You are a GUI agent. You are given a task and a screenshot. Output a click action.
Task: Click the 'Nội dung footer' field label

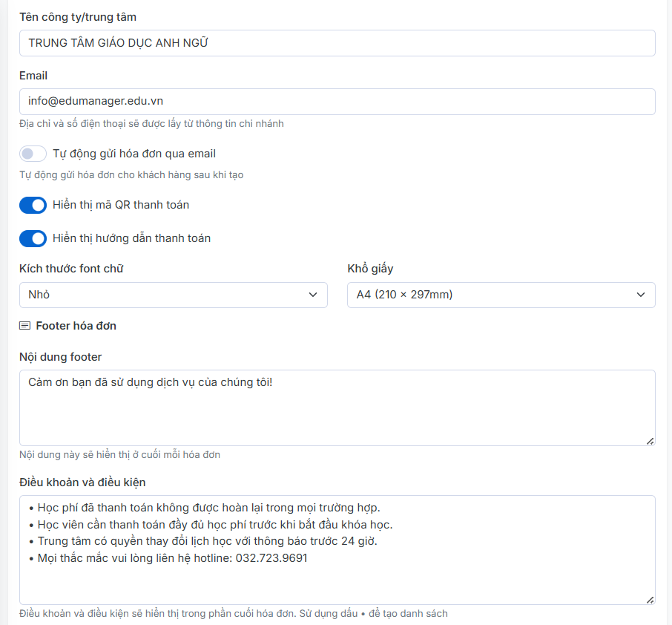(60, 357)
